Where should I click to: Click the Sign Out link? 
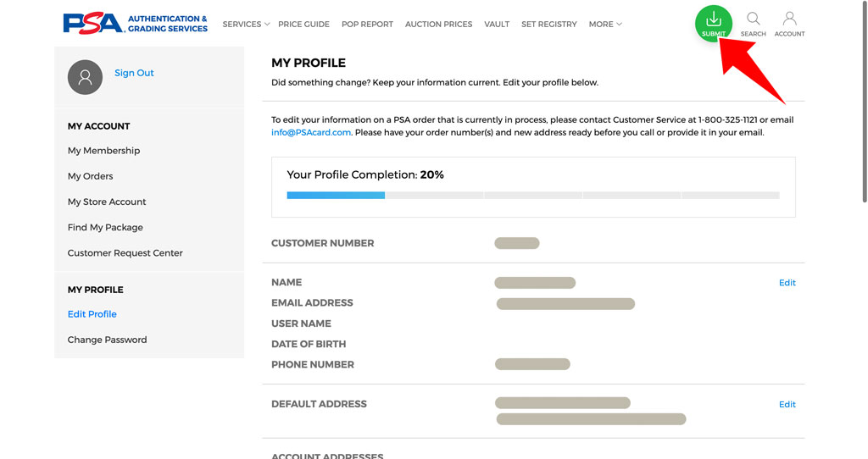(134, 73)
